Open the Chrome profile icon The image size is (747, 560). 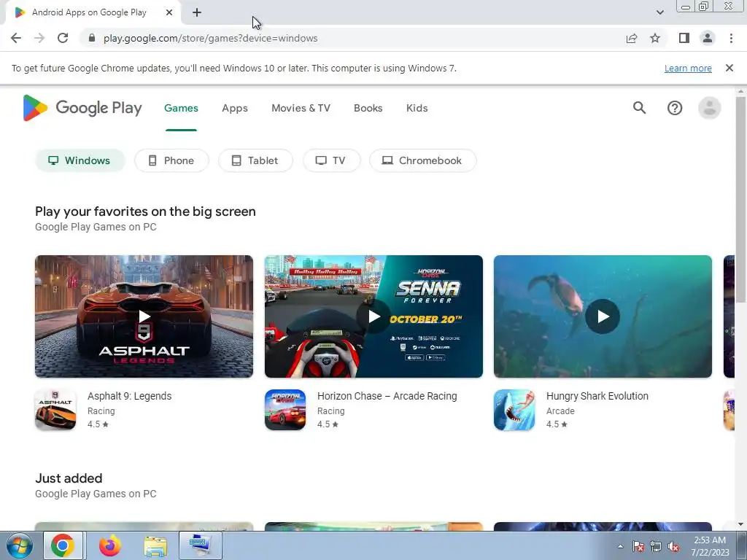[x=708, y=38]
